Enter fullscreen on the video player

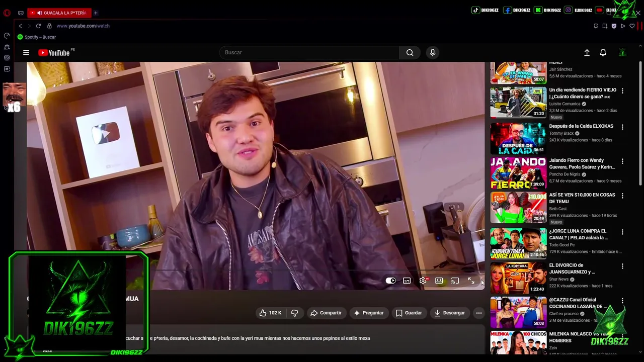[471, 281]
